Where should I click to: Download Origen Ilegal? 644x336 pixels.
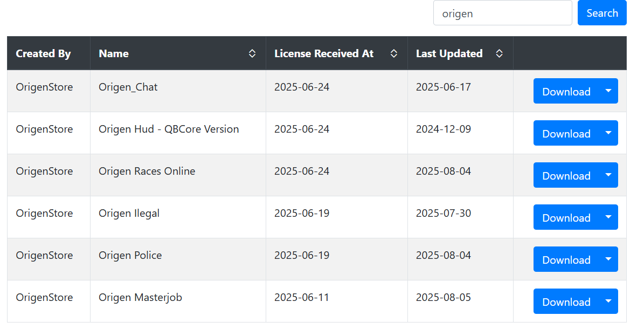pos(566,217)
